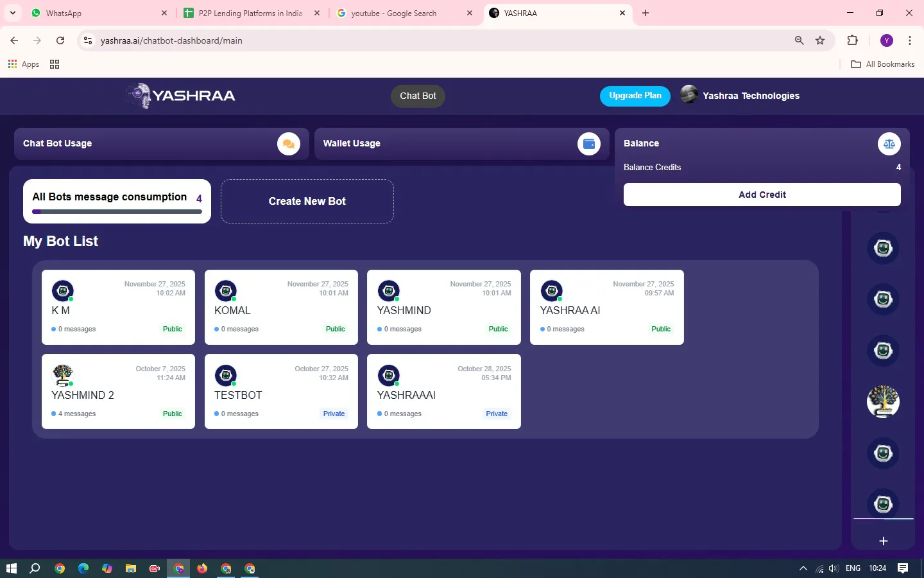Viewport: 924px width, 578px height.
Task: Click the YASHMIND bot avatar on November 27 card
Action: (x=389, y=291)
